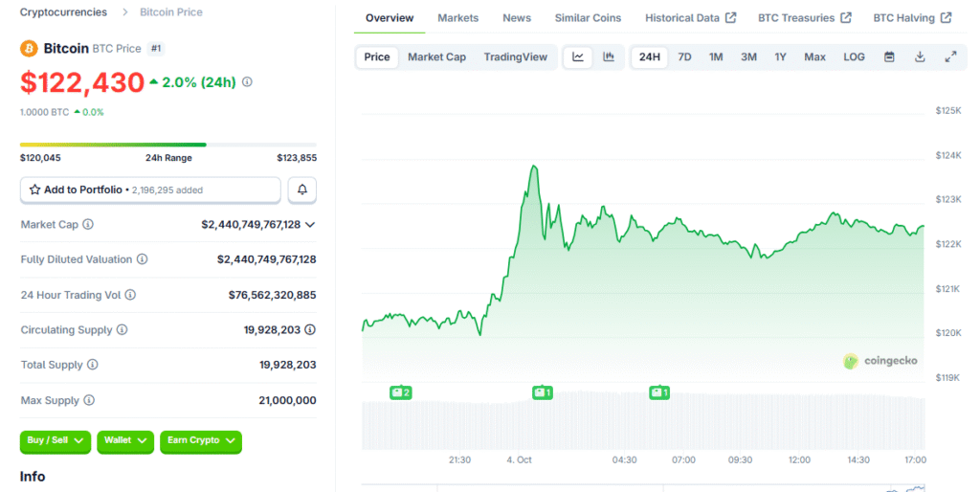Click the line chart icon

(x=578, y=57)
